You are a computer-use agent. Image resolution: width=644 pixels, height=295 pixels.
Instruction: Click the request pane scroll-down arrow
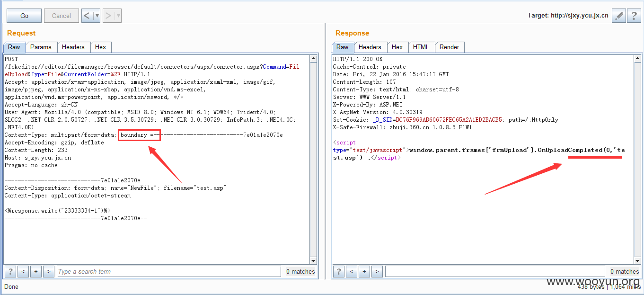[x=313, y=260]
